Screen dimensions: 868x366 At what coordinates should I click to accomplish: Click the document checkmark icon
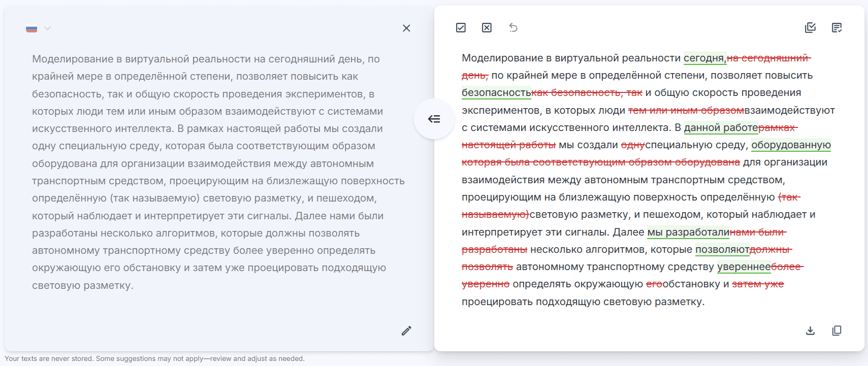[837, 28]
